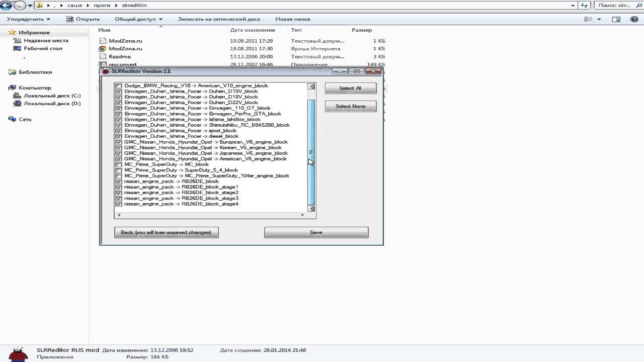
Task: Uncheck the Shimutshibu_RC_B94S200_block checkbox
Action: 119,125
